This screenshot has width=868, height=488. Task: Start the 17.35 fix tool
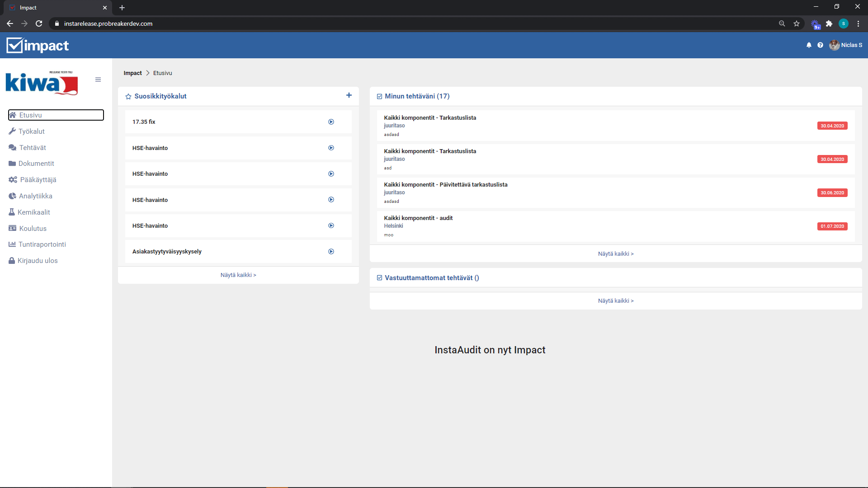click(x=331, y=122)
